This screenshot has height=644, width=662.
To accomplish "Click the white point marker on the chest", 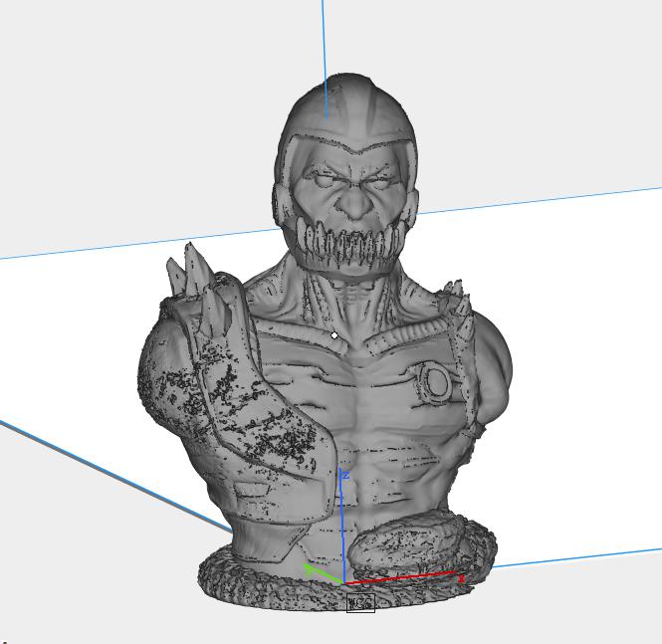I will [x=334, y=335].
